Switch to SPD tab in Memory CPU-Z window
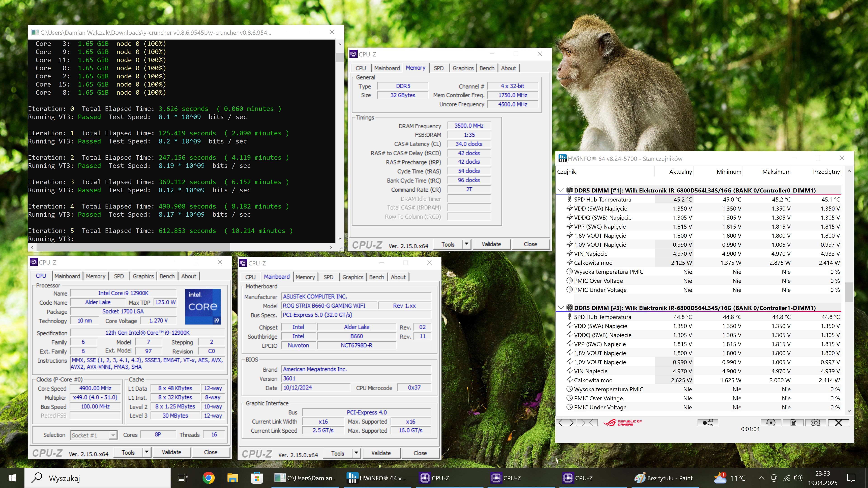The image size is (868, 488). pyautogui.click(x=438, y=68)
